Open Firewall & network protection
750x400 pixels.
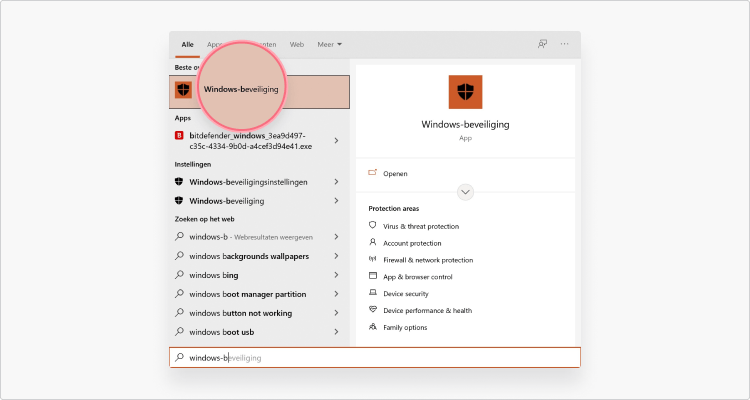(x=428, y=260)
